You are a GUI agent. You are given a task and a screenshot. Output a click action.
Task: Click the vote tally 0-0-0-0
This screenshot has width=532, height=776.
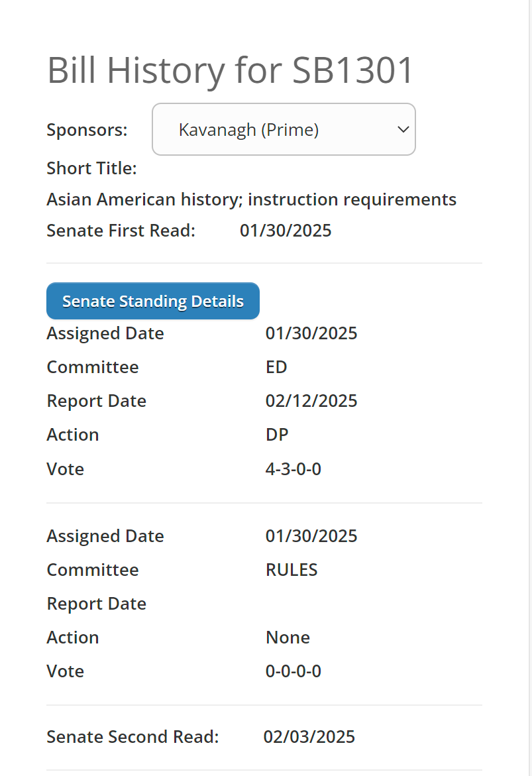(x=293, y=671)
